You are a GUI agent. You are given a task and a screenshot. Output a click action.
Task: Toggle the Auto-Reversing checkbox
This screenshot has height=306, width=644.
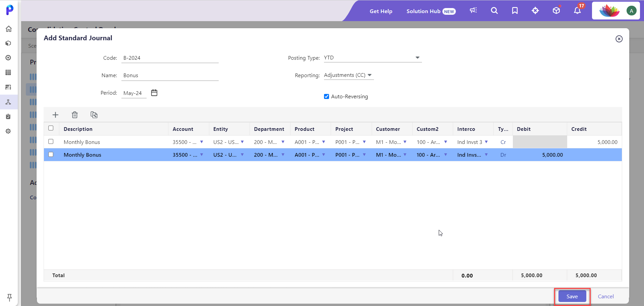pos(326,97)
